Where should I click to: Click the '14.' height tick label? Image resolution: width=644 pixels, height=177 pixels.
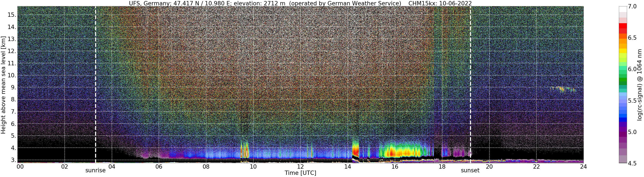[12, 27]
